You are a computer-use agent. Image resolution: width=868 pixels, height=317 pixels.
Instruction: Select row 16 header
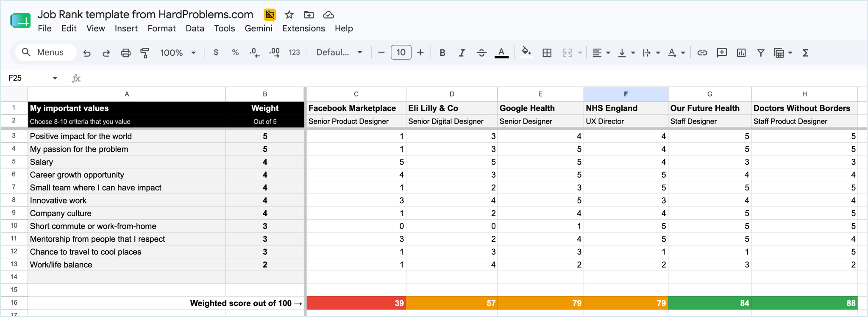pos(14,303)
